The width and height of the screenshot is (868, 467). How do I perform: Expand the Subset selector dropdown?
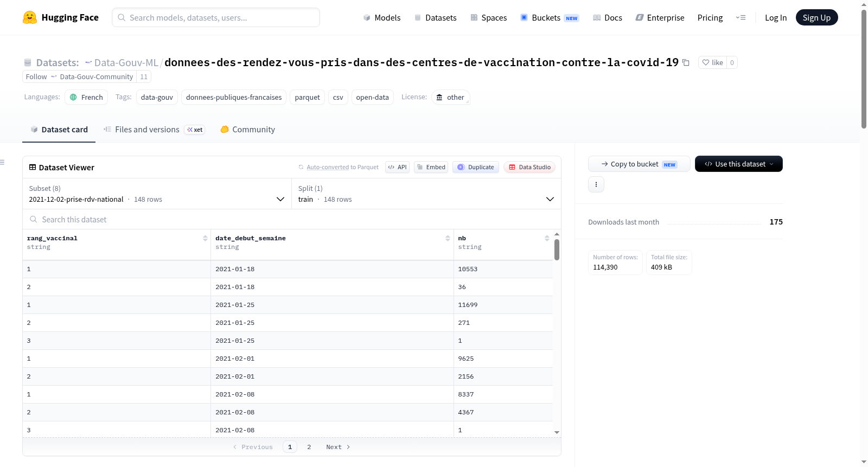pos(157,194)
